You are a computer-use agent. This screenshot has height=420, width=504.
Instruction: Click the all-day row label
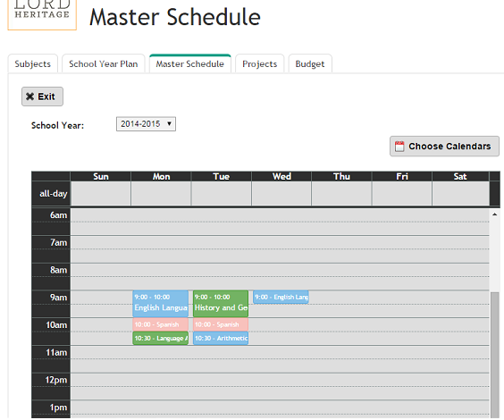click(x=53, y=193)
